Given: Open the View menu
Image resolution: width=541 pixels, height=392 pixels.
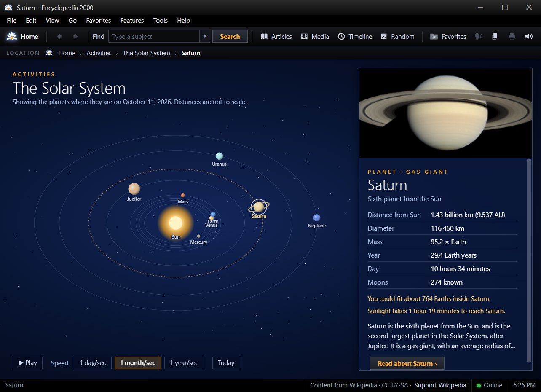Looking at the screenshot, I should tap(53, 20).
